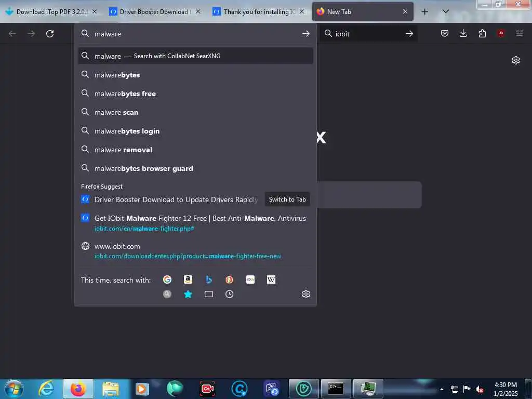Choose the malwarebytes suggestion
The height and width of the screenshot is (399, 532).
pos(195,75)
